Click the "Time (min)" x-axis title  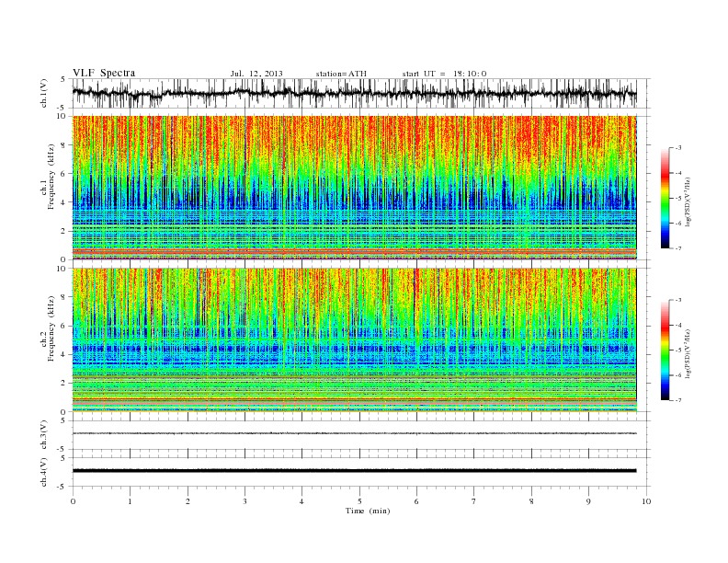point(368,511)
